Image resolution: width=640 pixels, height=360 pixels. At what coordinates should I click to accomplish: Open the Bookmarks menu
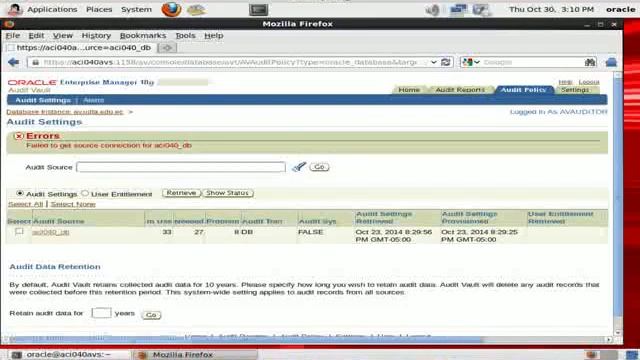tap(143, 36)
